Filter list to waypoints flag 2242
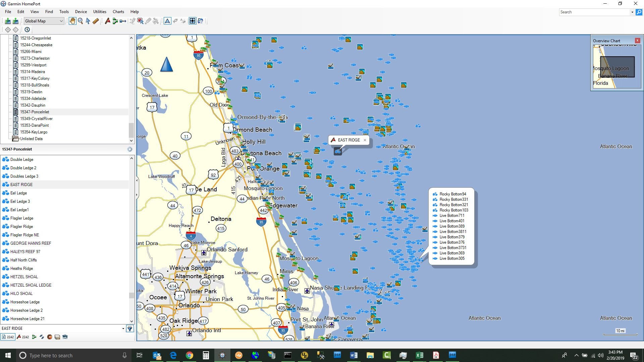Image resolution: width=644 pixels, height=362 pixels. (23, 337)
